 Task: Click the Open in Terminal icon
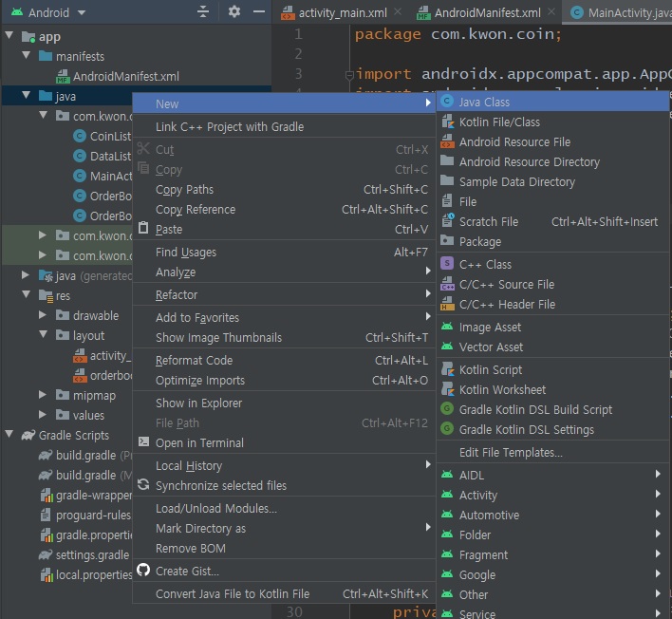pyautogui.click(x=143, y=442)
